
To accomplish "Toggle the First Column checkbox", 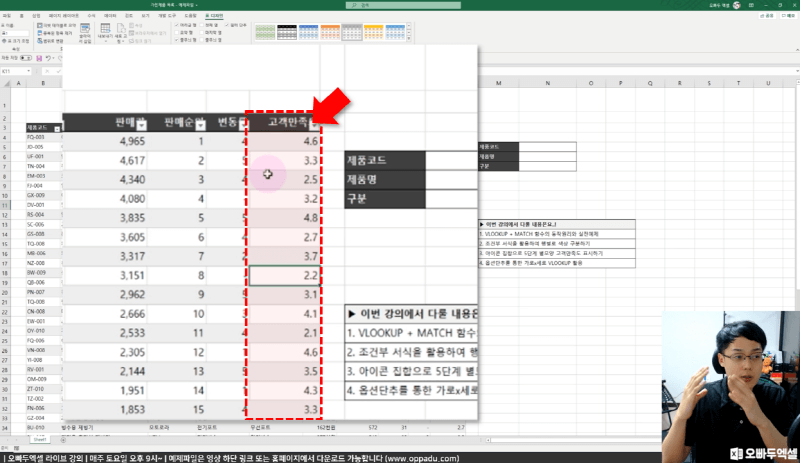I will (x=202, y=25).
